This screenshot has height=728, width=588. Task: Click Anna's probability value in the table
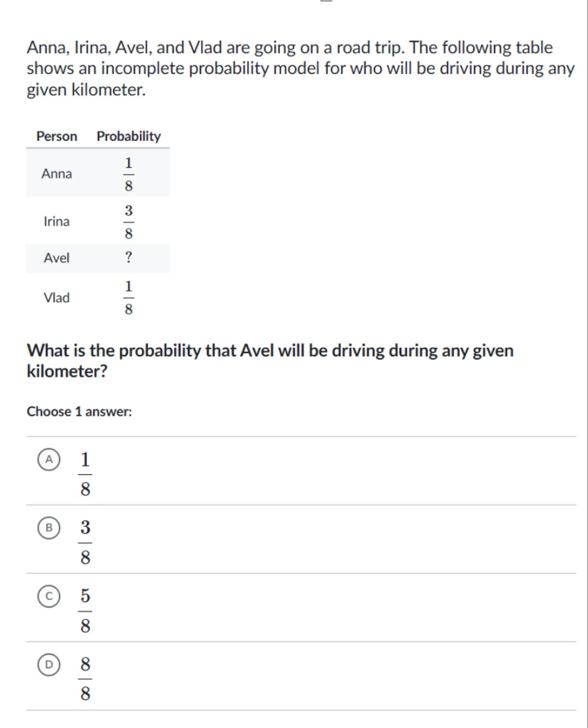[x=128, y=174]
